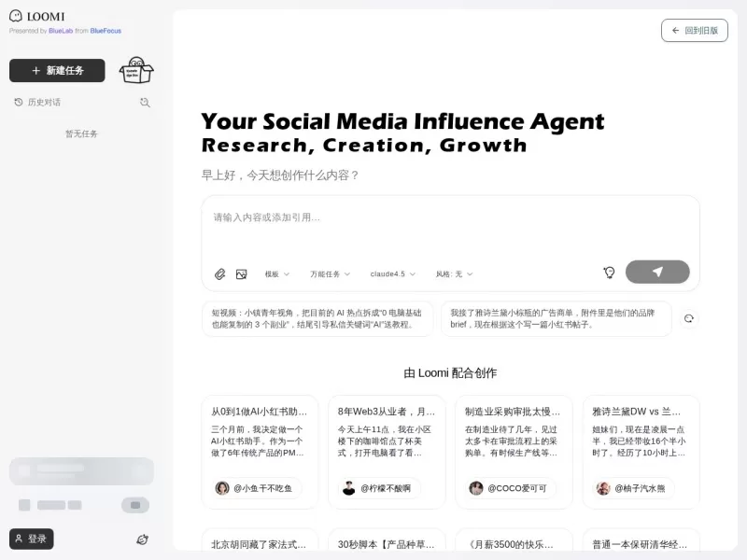Open the 风格:无 style dropdown
Image resolution: width=747 pixels, height=560 pixels.
click(x=455, y=273)
